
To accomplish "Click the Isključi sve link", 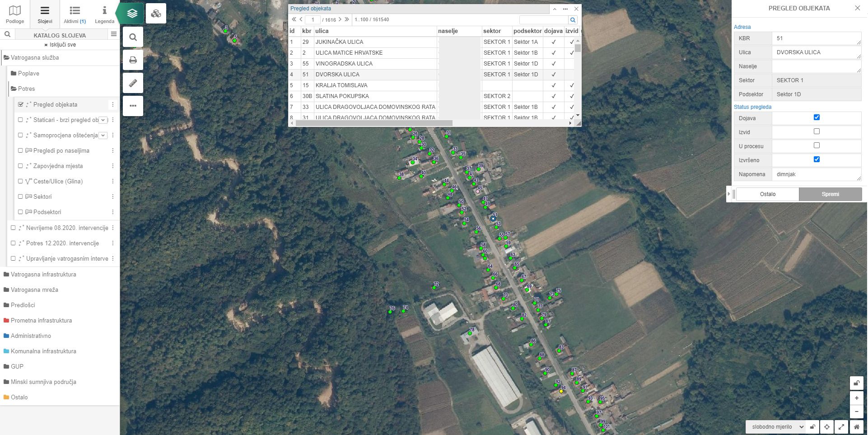I will pos(60,45).
